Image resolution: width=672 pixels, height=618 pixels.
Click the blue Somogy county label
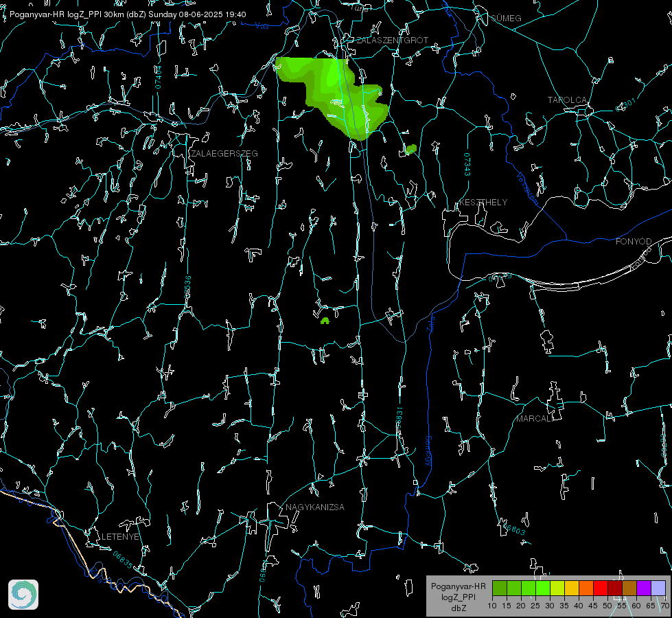click(428, 451)
